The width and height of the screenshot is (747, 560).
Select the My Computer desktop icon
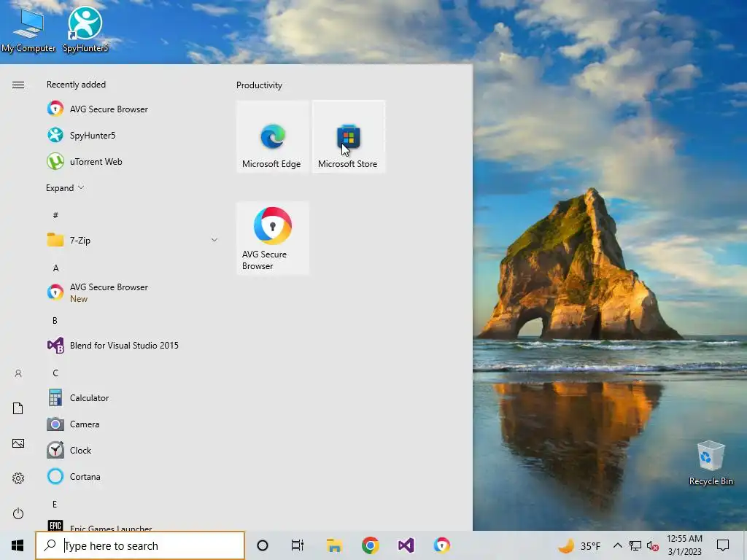point(28,29)
